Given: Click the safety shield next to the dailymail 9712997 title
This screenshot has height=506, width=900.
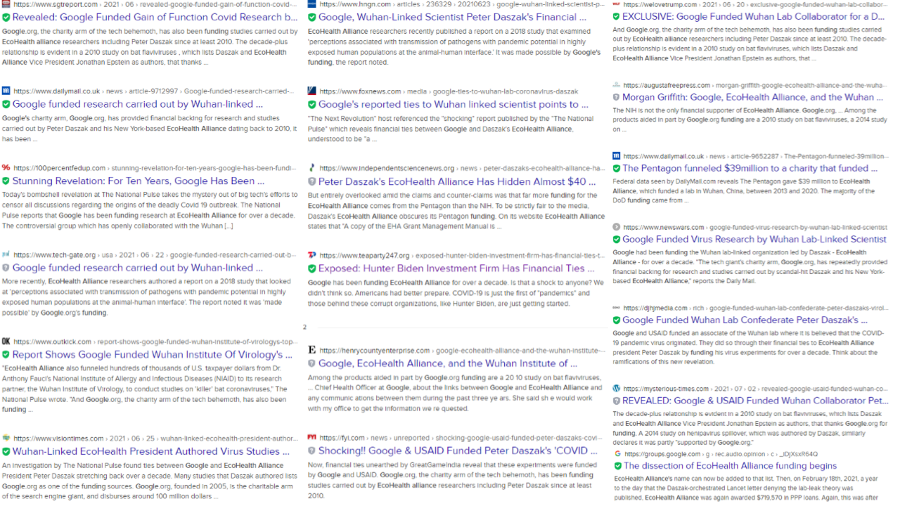Looking at the screenshot, I should tap(6, 104).
